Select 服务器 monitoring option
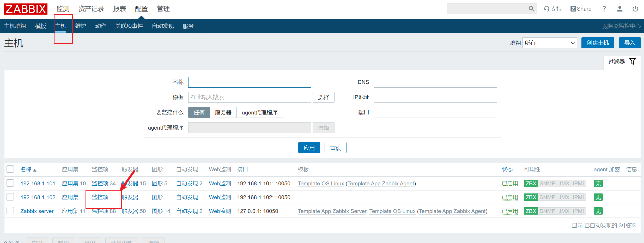This screenshot has height=243, width=644. tap(223, 112)
